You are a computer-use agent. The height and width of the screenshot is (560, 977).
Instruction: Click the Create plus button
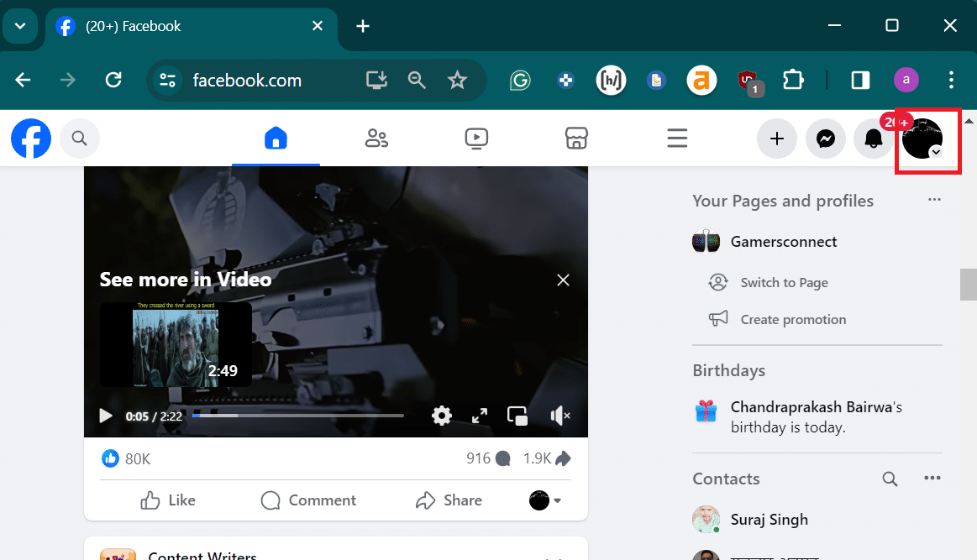(x=777, y=139)
